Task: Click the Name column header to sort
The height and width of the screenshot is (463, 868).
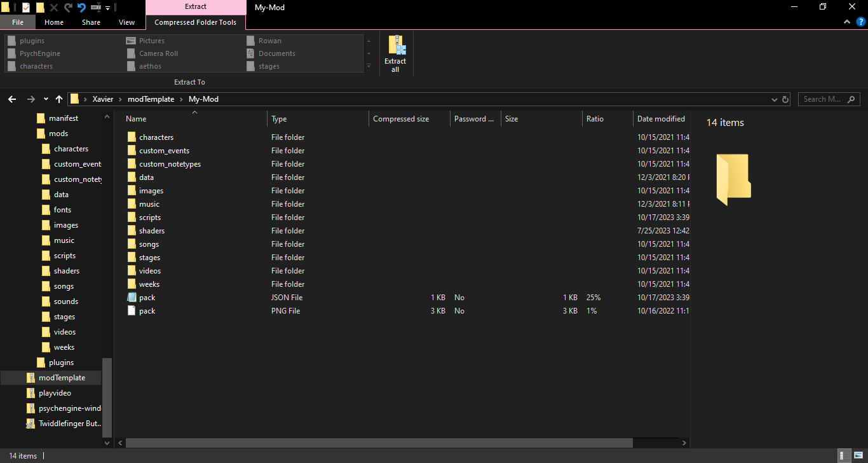Action: point(135,119)
